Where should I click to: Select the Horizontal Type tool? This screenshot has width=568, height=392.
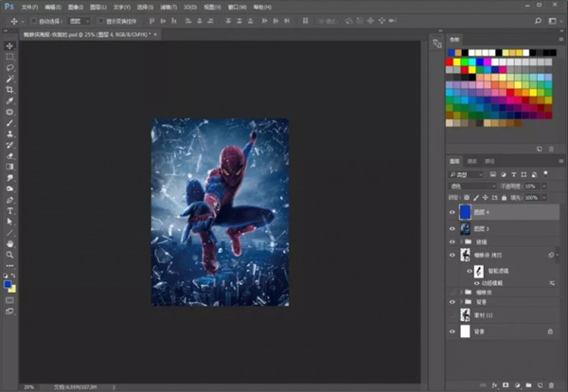pos(9,210)
